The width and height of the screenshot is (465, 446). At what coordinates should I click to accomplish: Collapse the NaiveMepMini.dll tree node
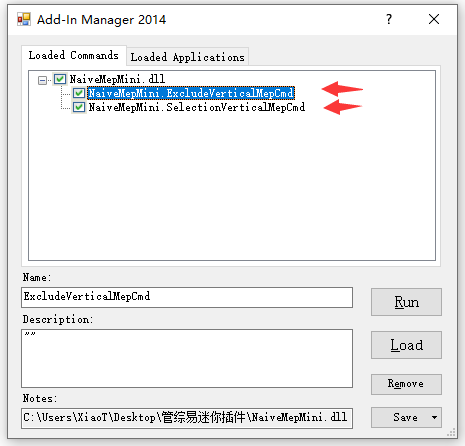pos(42,80)
